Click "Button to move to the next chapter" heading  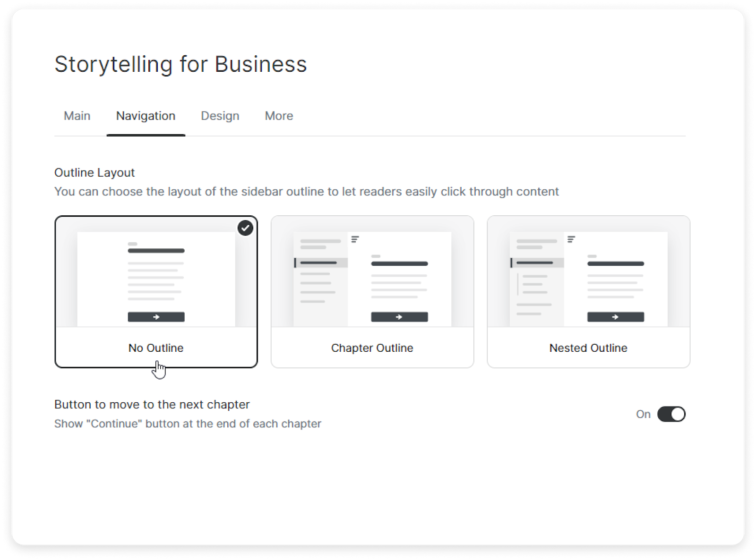click(152, 405)
